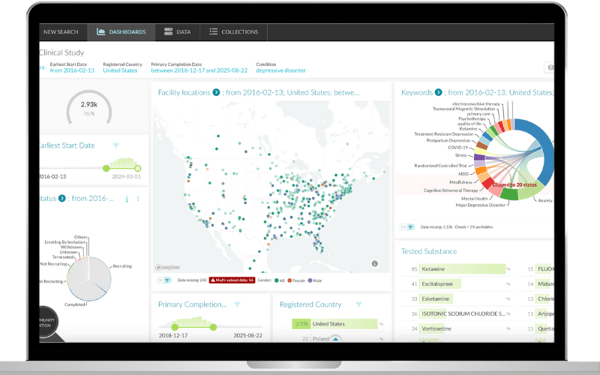Click the trend icon beside Escitalopram
The image size is (600, 375).
coord(508,284)
